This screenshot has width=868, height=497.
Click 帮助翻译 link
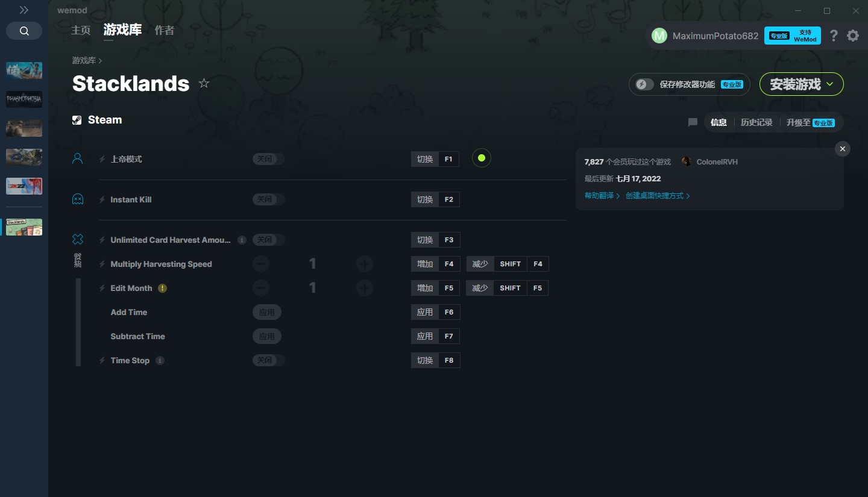click(x=602, y=196)
